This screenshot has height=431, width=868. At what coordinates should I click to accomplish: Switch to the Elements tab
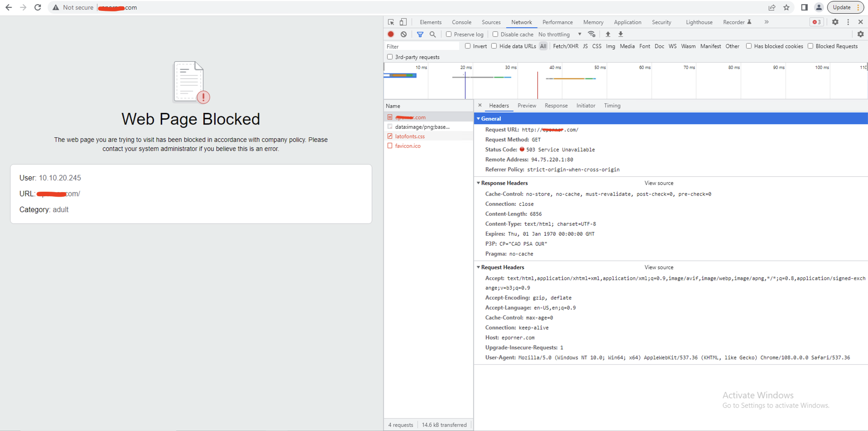click(x=430, y=22)
